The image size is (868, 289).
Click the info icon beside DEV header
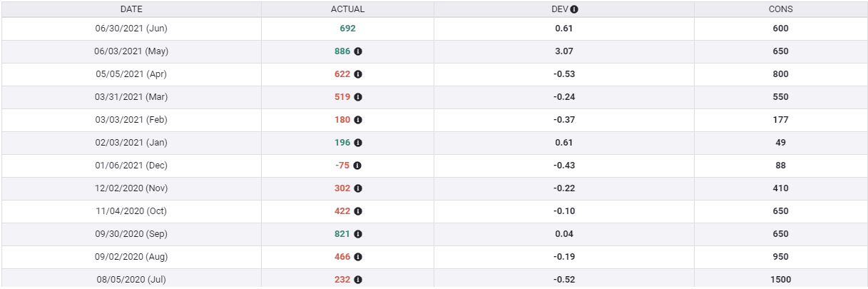[574, 9]
